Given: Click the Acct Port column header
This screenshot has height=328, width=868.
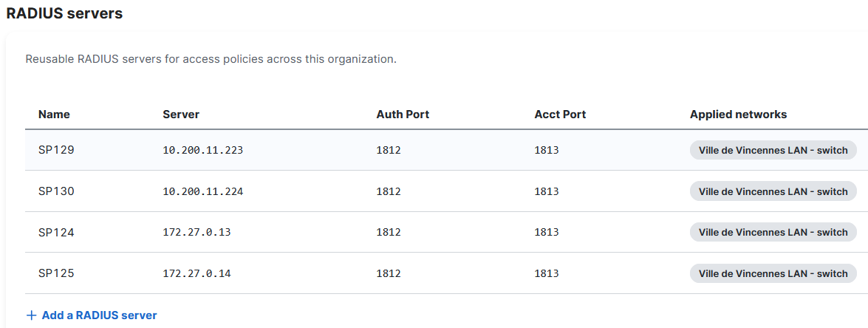Looking at the screenshot, I should [x=560, y=115].
